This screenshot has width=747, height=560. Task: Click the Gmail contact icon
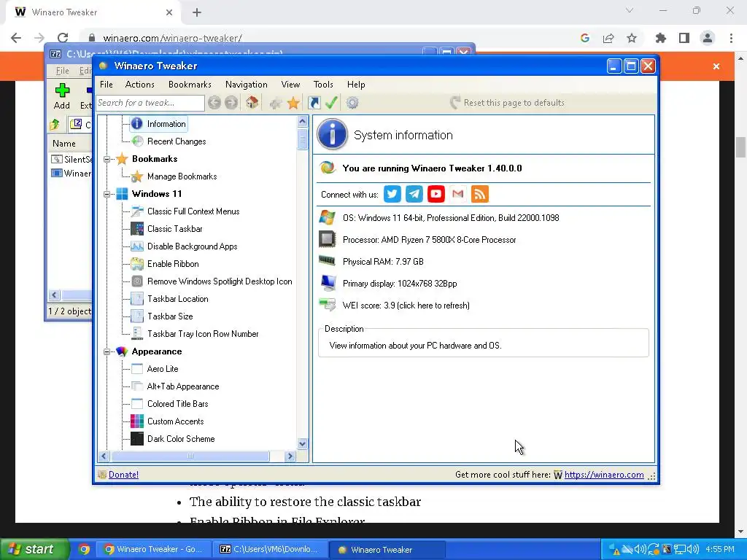tap(458, 194)
